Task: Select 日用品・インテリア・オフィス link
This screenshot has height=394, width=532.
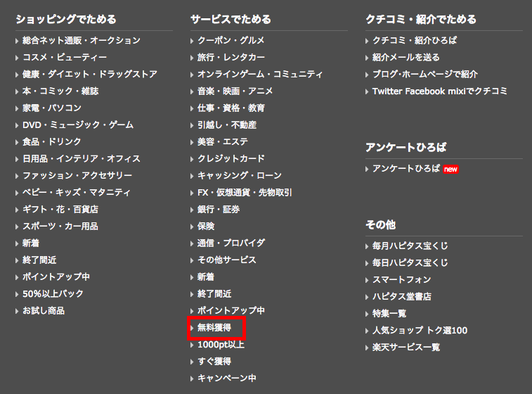Action: pyautogui.click(x=82, y=158)
